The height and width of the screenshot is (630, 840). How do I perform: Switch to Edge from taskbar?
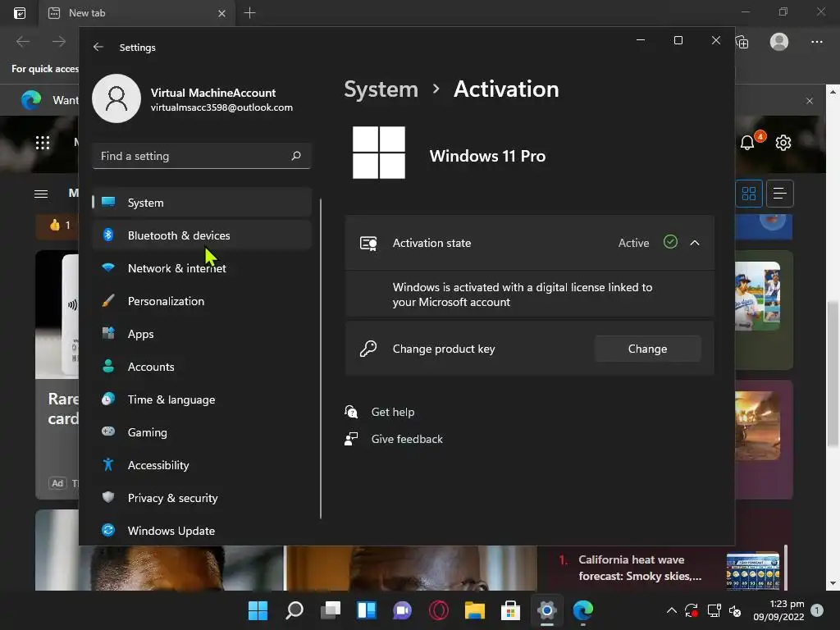[x=583, y=610]
